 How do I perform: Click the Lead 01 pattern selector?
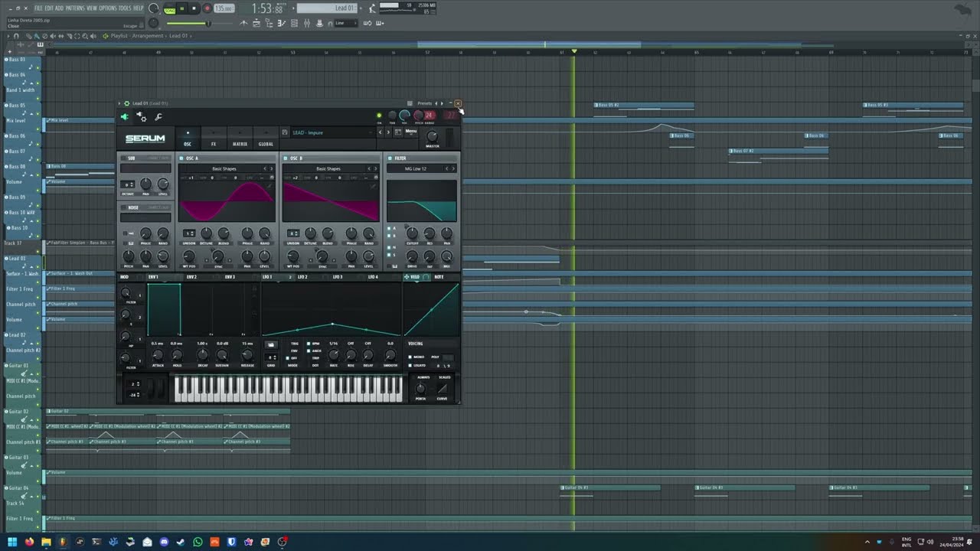(x=326, y=8)
